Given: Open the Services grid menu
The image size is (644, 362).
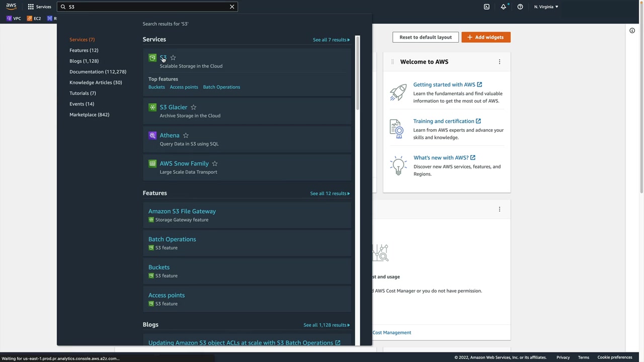Looking at the screenshot, I should (39, 7).
